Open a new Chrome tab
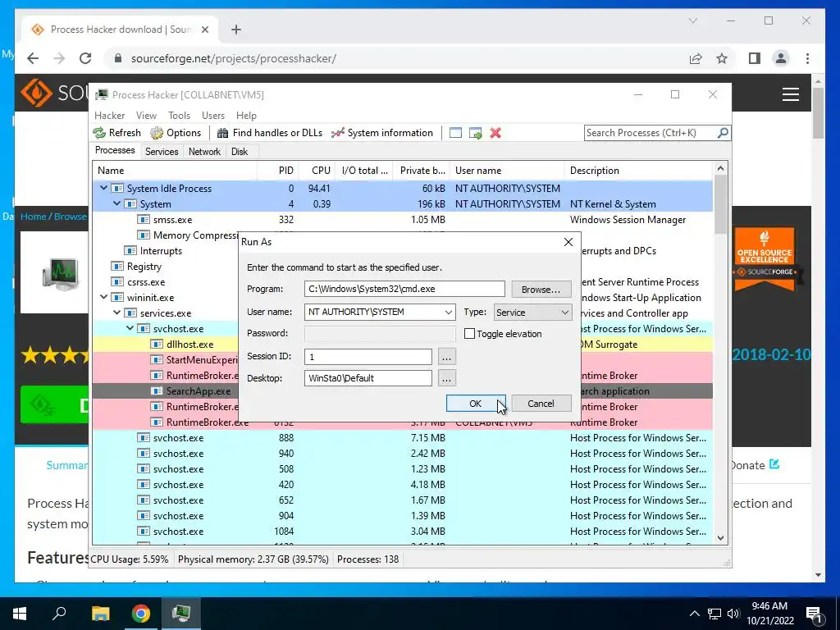Viewport: 840px width, 630px height. click(x=236, y=30)
